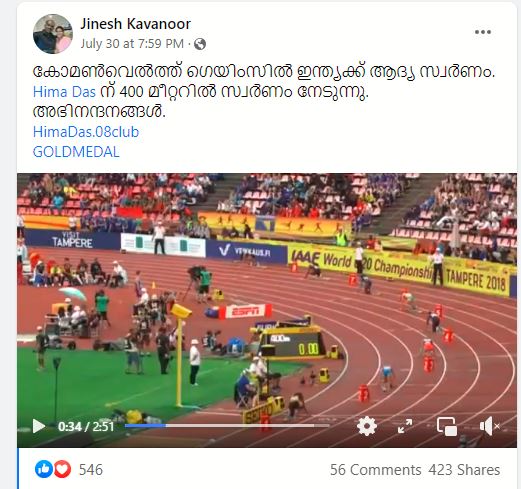Click the public globe audience icon
Image resolution: width=521 pixels, height=489 pixels.
click(x=200, y=44)
